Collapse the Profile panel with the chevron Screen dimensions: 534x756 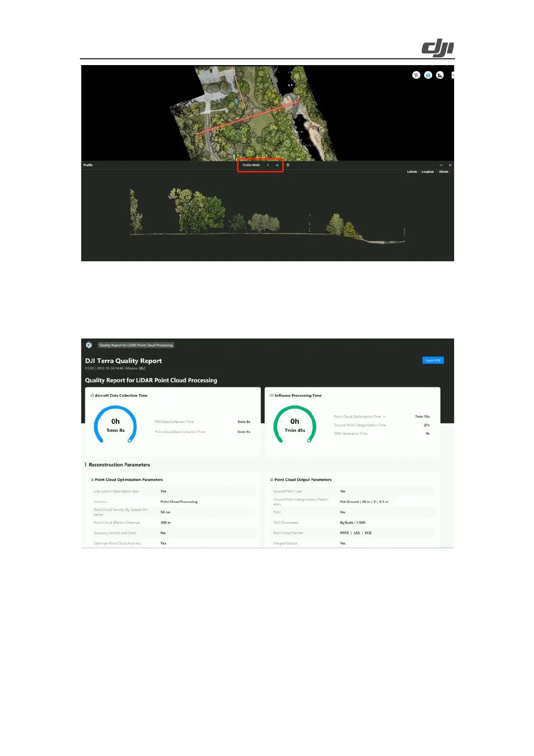(x=441, y=165)
